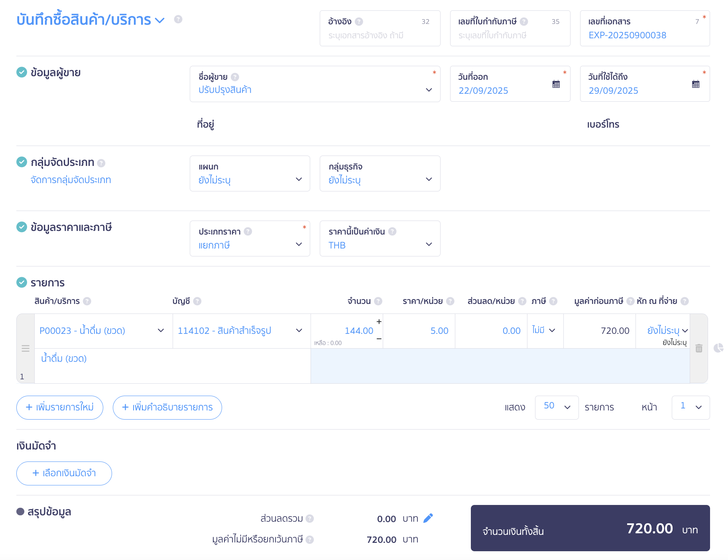
Task: Toggle the price and tax section checkmark
Action: [22, 227]
